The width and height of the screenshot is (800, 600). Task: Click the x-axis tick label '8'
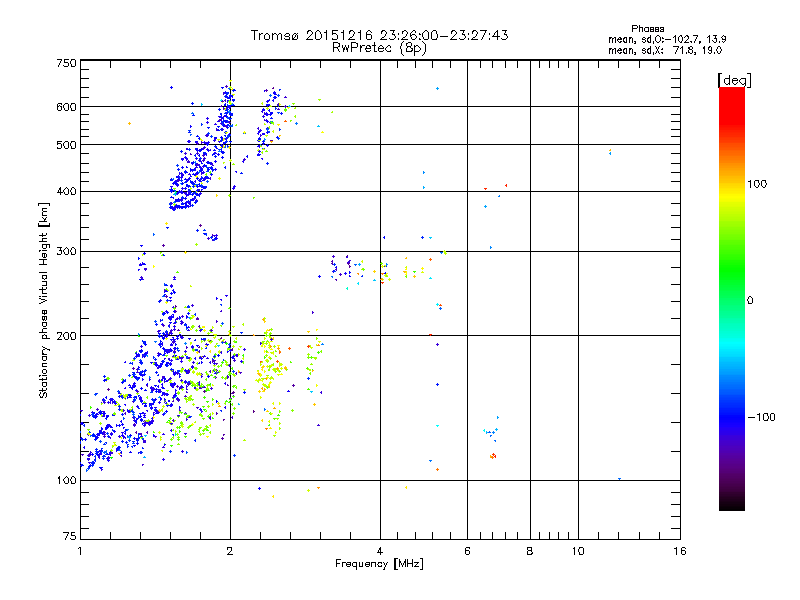(530, 551)
